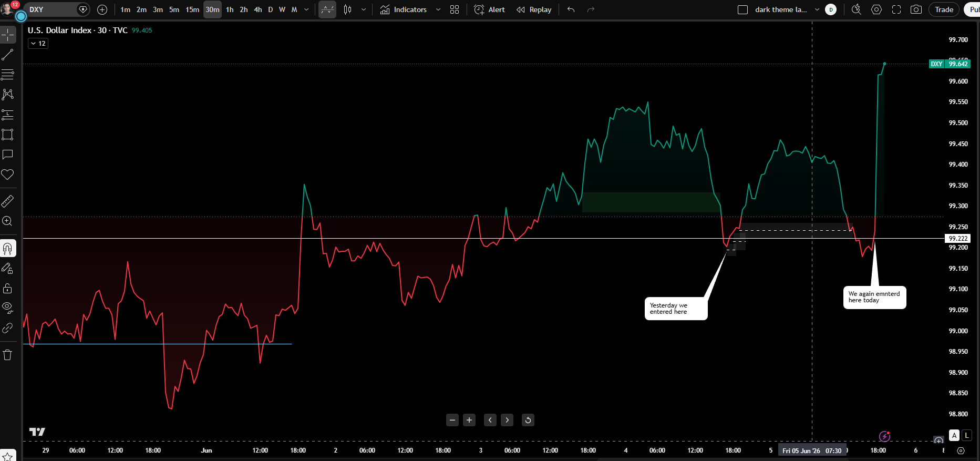
Task: Open the forecasting and measurement tools
Action: click(x=8, y=115)
